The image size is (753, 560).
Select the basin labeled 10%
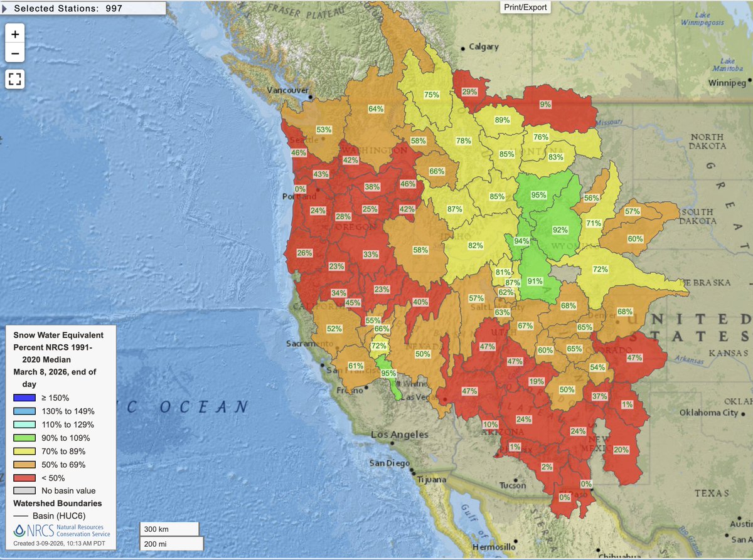491,425
